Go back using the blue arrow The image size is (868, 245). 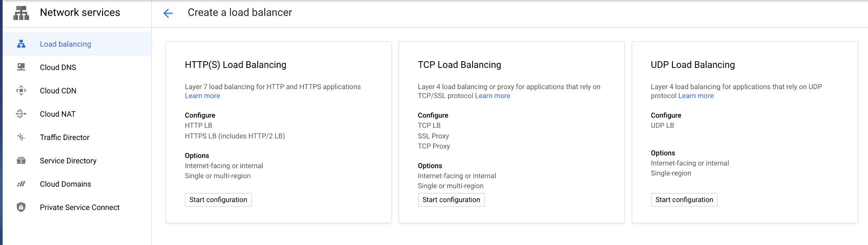coord(168,13)
